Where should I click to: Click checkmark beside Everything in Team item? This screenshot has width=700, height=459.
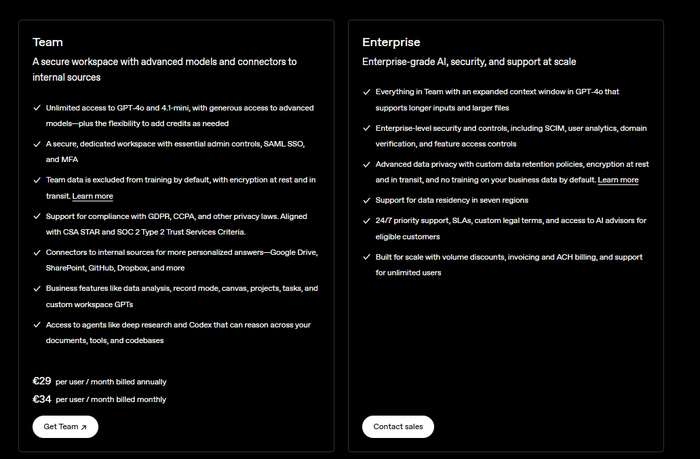(367, 92)
